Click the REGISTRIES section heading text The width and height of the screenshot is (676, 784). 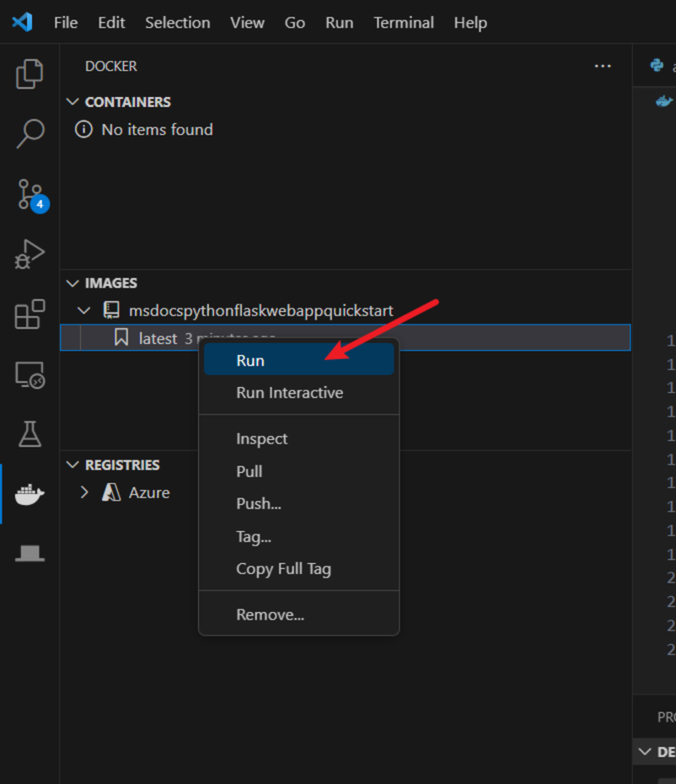pyautogui.click(x=122, y=465)
